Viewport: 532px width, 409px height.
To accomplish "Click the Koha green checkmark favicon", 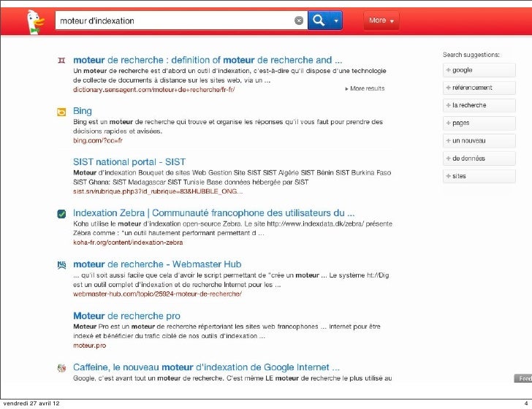I will (x=61, y=214).
